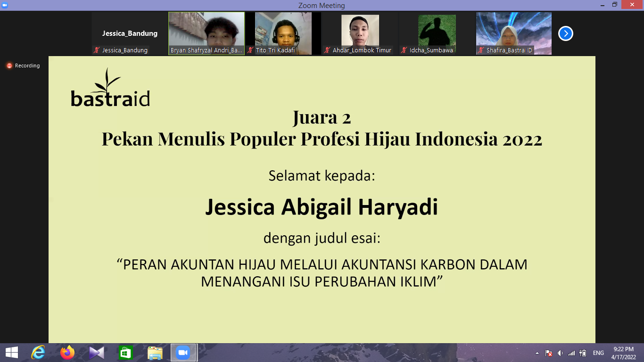
Task: Click the clock showing 9:22 PM
Action: click(x=623, y=349)
